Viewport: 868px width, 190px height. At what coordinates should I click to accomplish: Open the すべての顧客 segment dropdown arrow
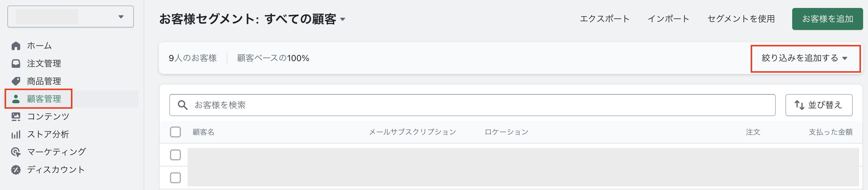[x=343, y=19]
